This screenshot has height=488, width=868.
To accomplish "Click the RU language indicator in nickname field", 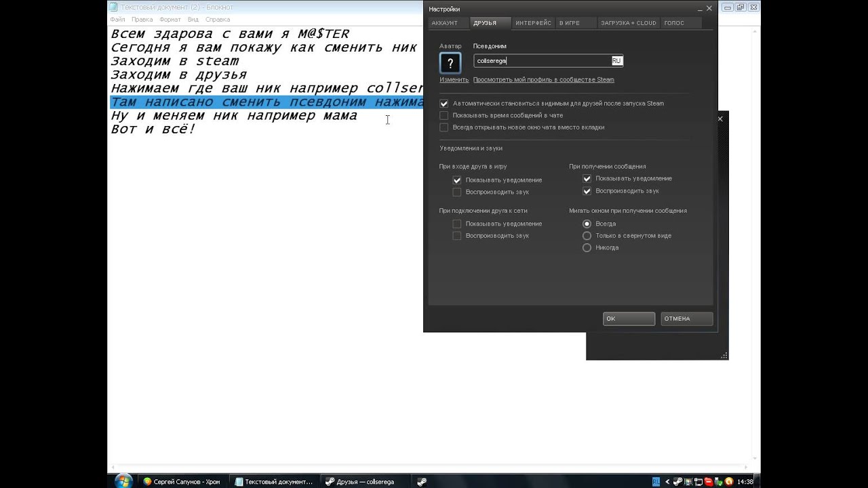I will coord(616,61).
